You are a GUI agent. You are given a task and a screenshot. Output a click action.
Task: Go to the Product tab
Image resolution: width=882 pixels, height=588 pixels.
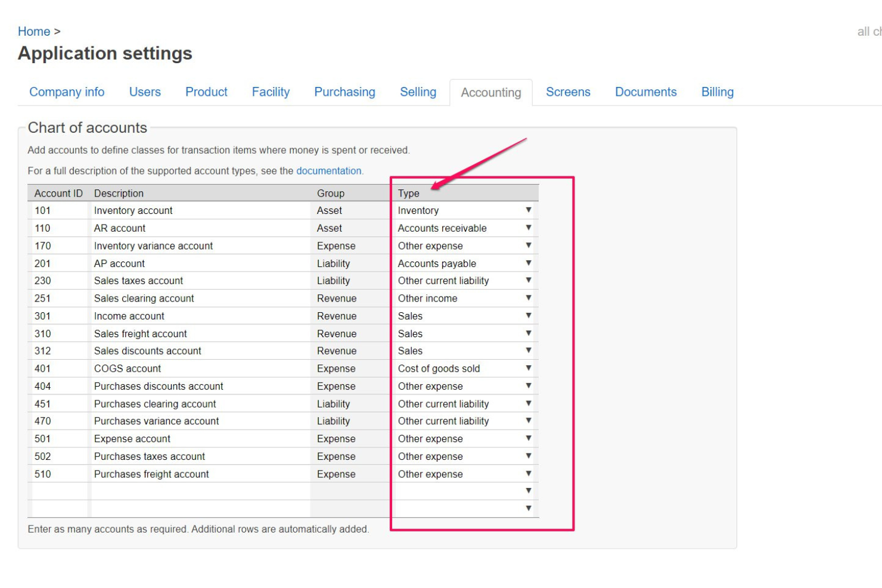[x=206, y=92]
